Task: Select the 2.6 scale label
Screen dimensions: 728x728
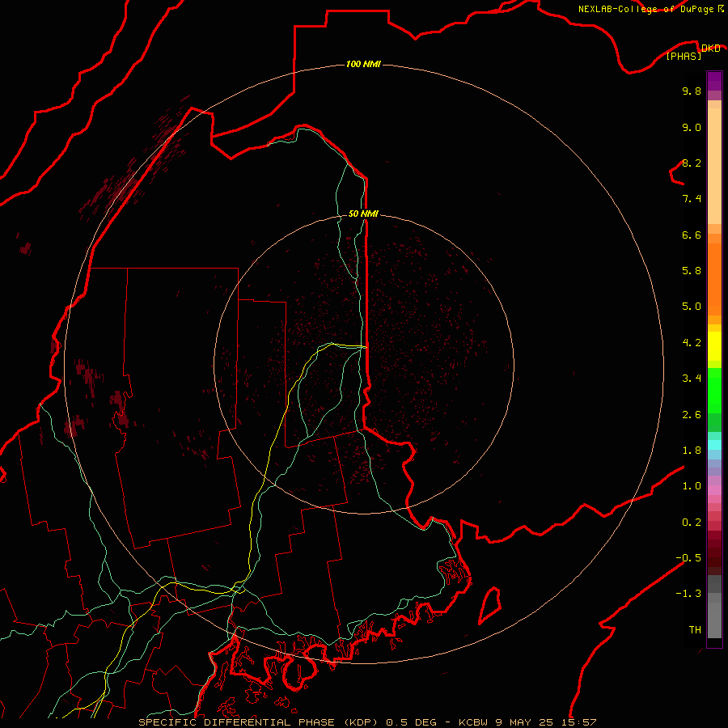Action: [x=692, y=415]
